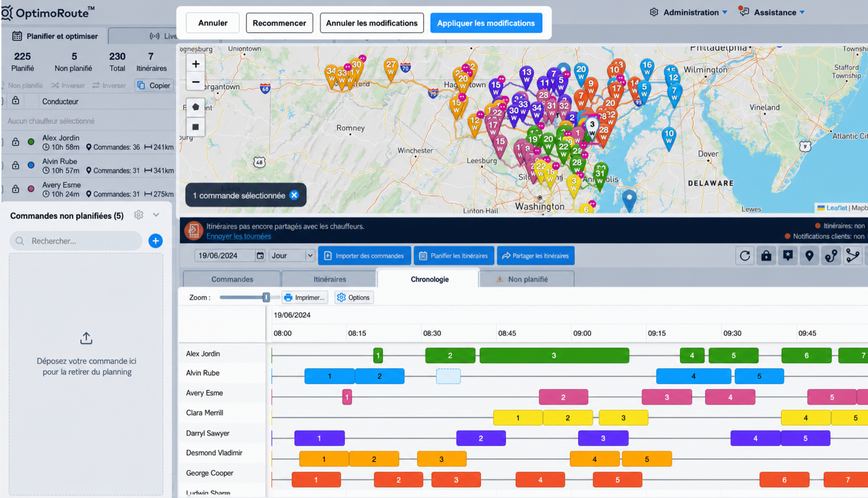Click the blue color dot for Alvin Rube
The width and height of the screenshot is (868, 498).
pos(31,165)
